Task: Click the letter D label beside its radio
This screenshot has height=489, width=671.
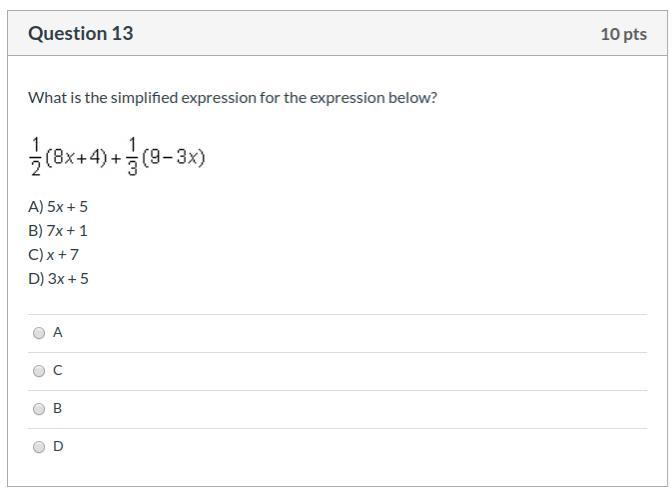Action: click(58, 446)
